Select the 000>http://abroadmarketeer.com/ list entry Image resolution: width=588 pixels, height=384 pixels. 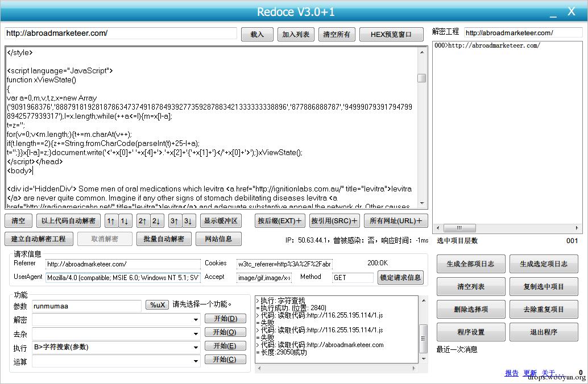tap(487, 45)
